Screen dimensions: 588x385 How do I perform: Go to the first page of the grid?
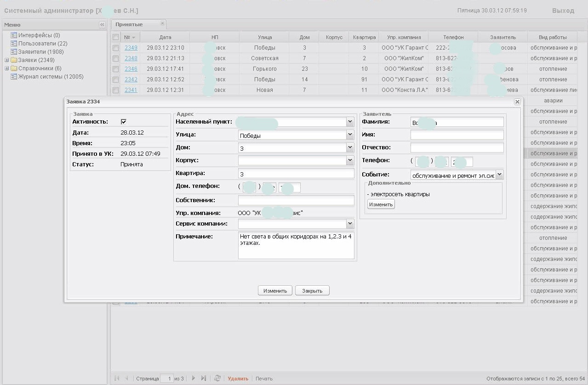pyautogui.click(x=117, y=379)
